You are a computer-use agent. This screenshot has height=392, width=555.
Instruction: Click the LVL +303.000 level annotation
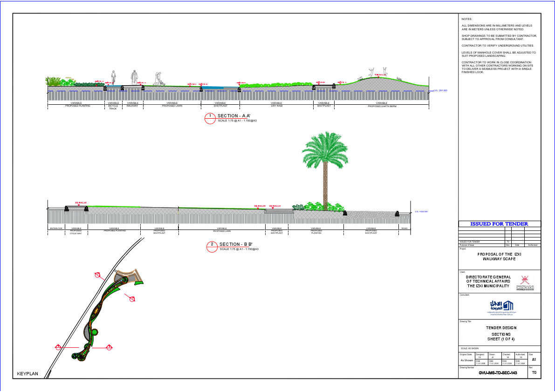tap(421, 210)
